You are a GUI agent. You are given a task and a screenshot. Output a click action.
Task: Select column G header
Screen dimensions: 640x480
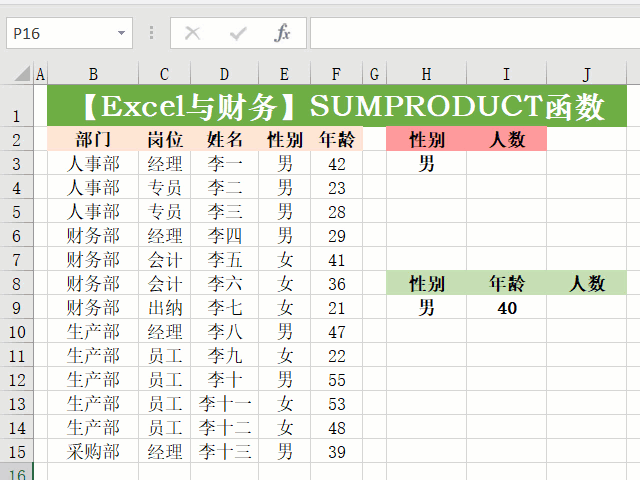click(374, 74)
